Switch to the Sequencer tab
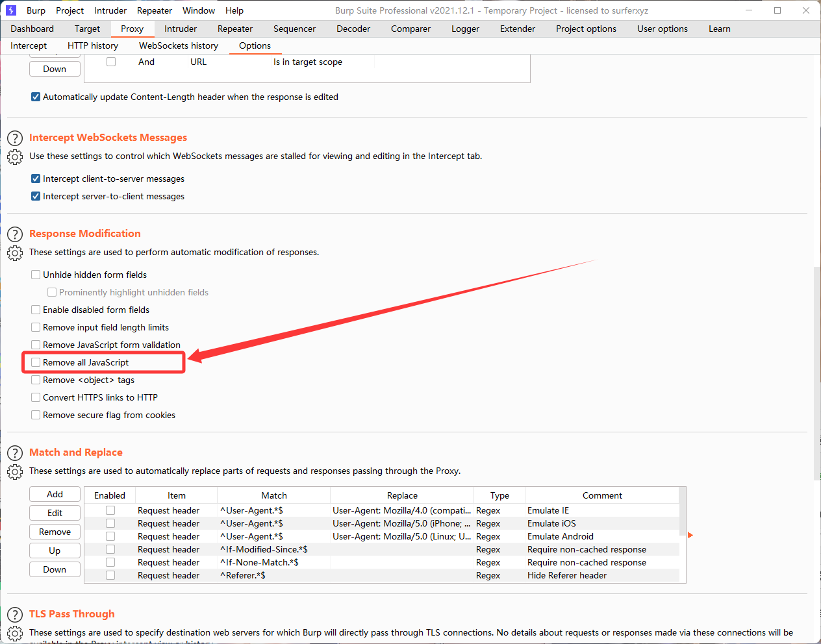This screenshot has height=644, width=821. coord(294,29)
